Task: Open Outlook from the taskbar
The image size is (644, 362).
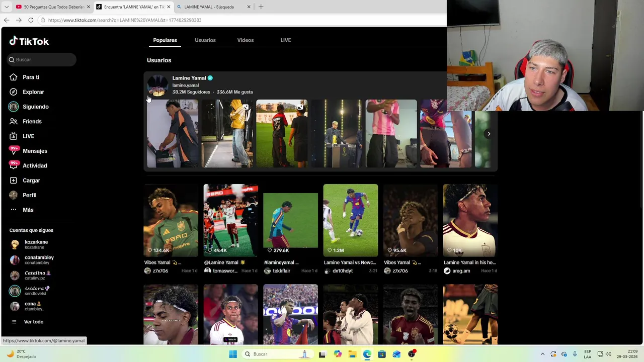Action: tap(397, 354)
